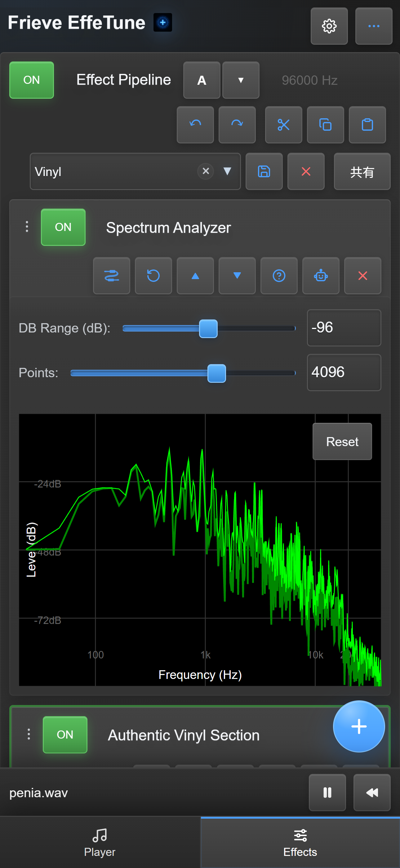Delete preset with red X button
Viewport: 400px width, 868px height.
pos(306,171)
